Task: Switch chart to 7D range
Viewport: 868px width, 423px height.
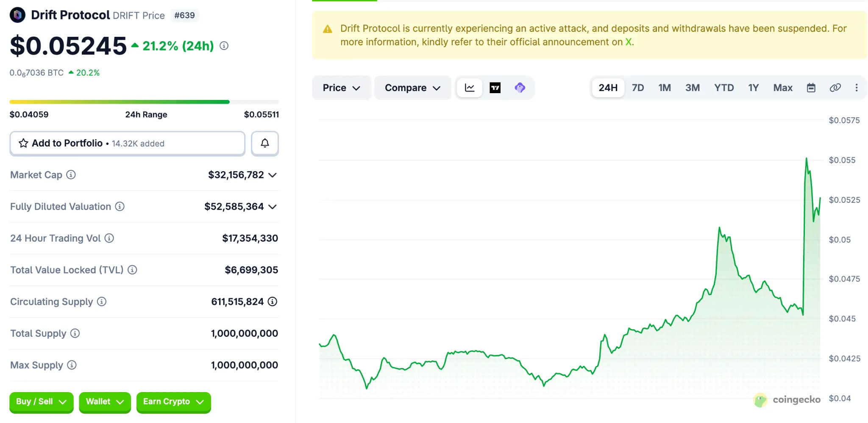Action: (x=637, y=88)
